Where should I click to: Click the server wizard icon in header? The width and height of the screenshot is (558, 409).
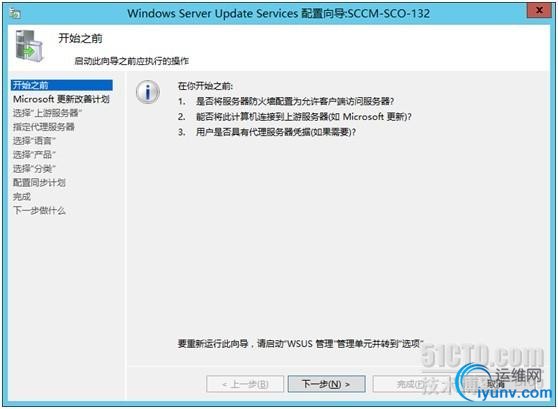(x=30, y=46)
